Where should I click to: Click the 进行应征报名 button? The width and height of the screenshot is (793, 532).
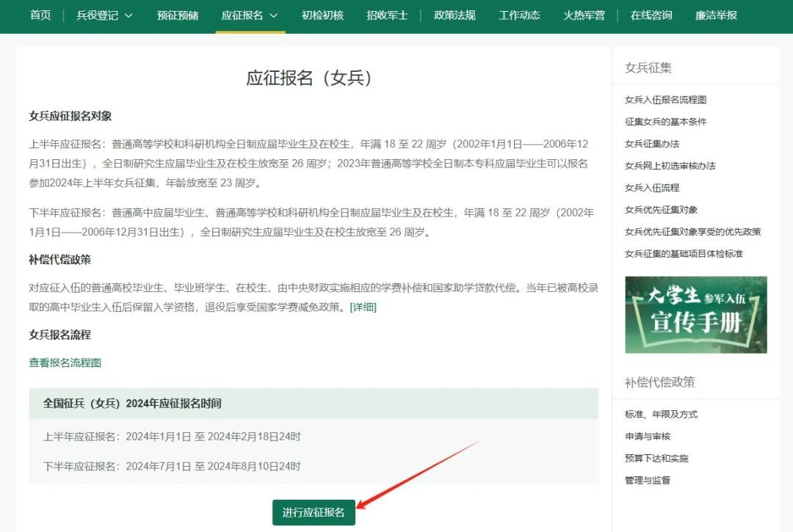pyautogui.click(x=314, y=513)
